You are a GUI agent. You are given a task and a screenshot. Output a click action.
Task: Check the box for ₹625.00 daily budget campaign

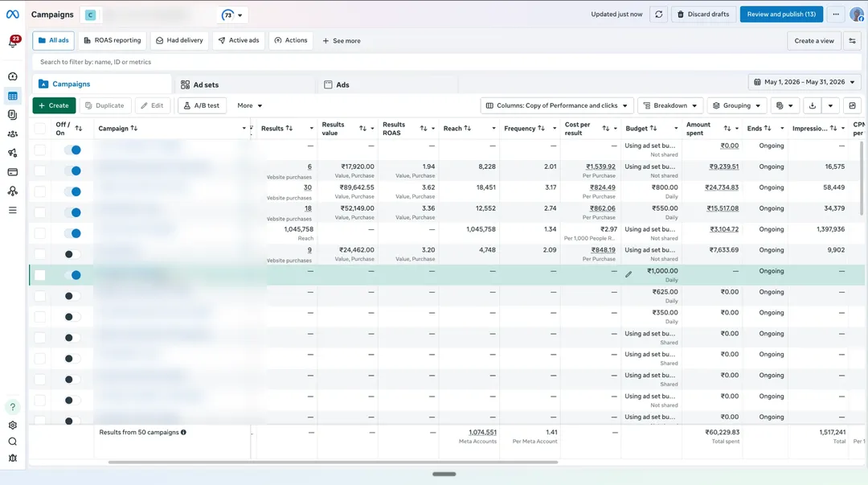coord(40,296)
